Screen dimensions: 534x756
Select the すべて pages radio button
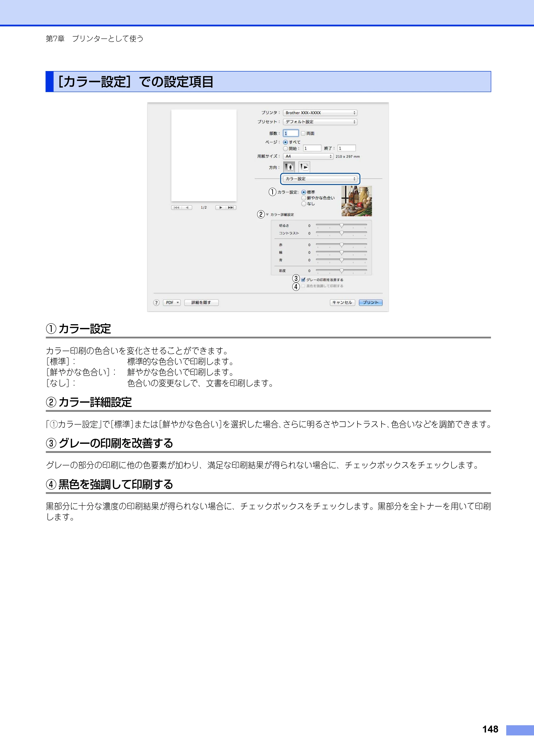pos(285,142)
